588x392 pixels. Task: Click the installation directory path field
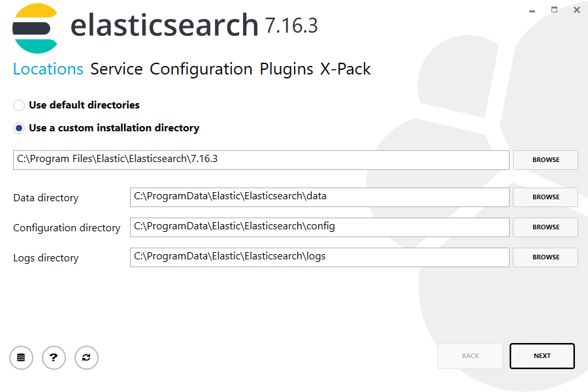pyautogui.click(x=261, y=159)
